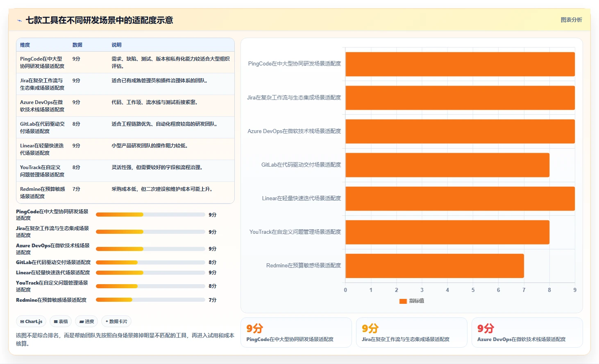Click the PingCode bar in the chart

(x=460, y=64)
